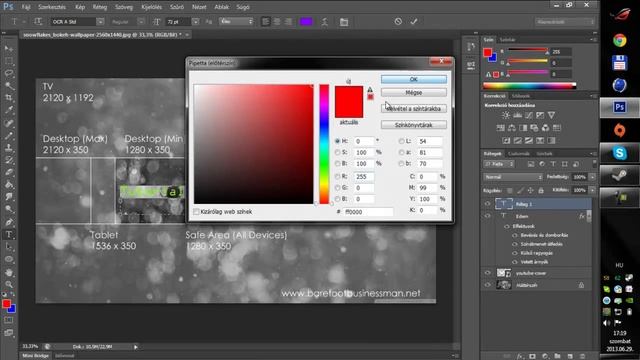The width and height of the screenshot is (640, 360).
Task: Click the Warp Text icon in options bar
Action: pos(325,22)
